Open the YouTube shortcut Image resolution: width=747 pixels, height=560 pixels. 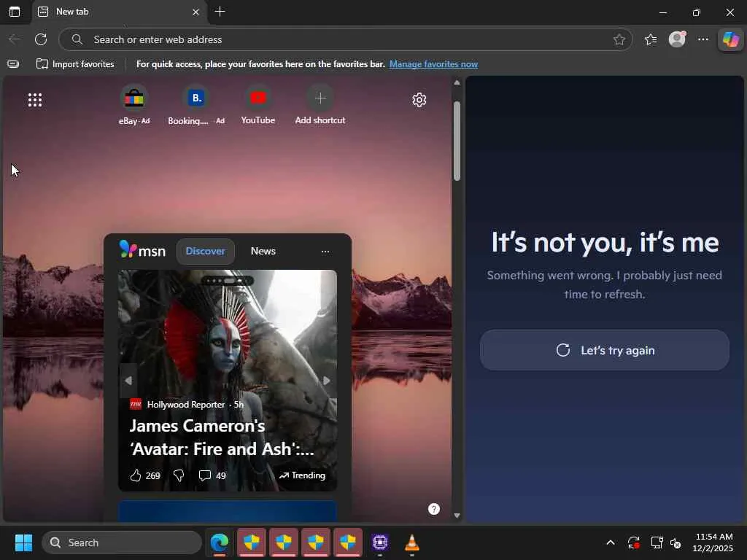coord(258,105)
